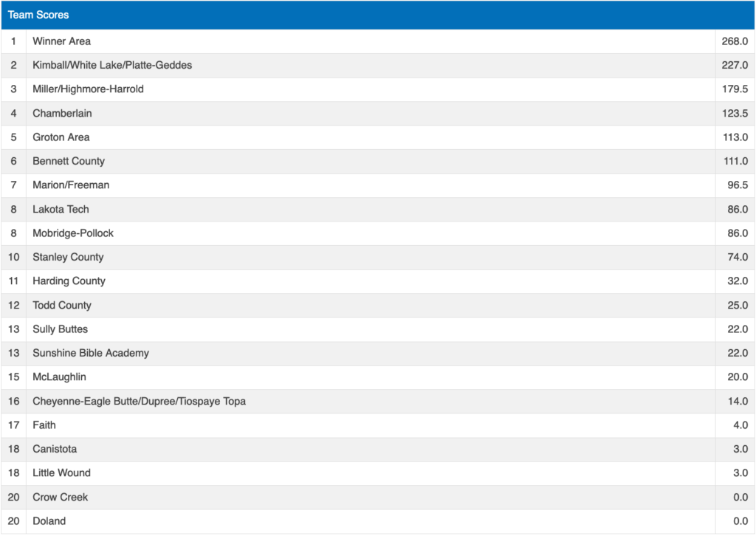Select the Harding County row
Screen dimensions: 756x536
coord(69,281)
